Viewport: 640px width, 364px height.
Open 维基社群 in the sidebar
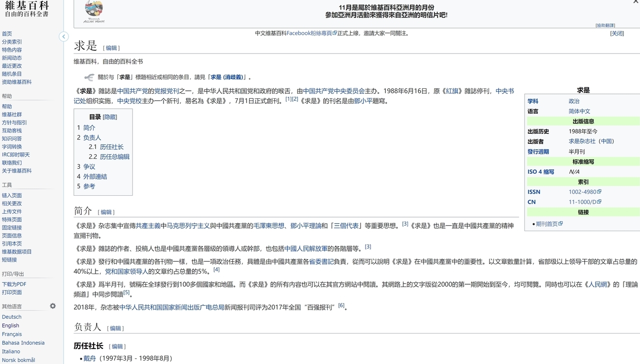[12, 114]
